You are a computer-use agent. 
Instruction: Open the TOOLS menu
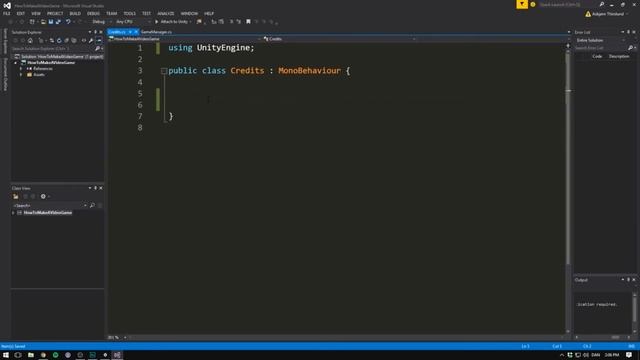point(129,13)
